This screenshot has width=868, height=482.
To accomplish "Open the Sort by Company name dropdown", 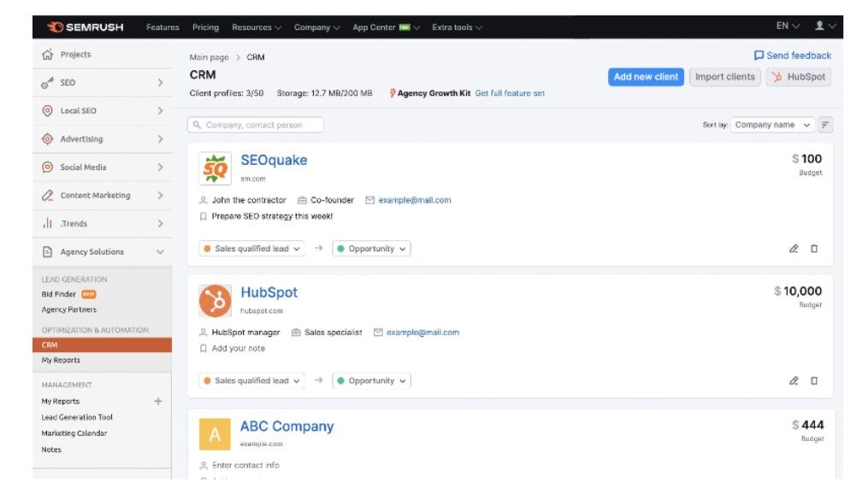I will click(x=773, y=125).
